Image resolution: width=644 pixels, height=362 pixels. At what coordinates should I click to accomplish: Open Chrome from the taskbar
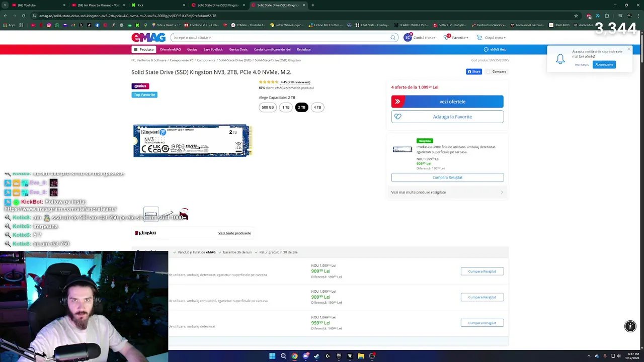(x=294, y=356)
